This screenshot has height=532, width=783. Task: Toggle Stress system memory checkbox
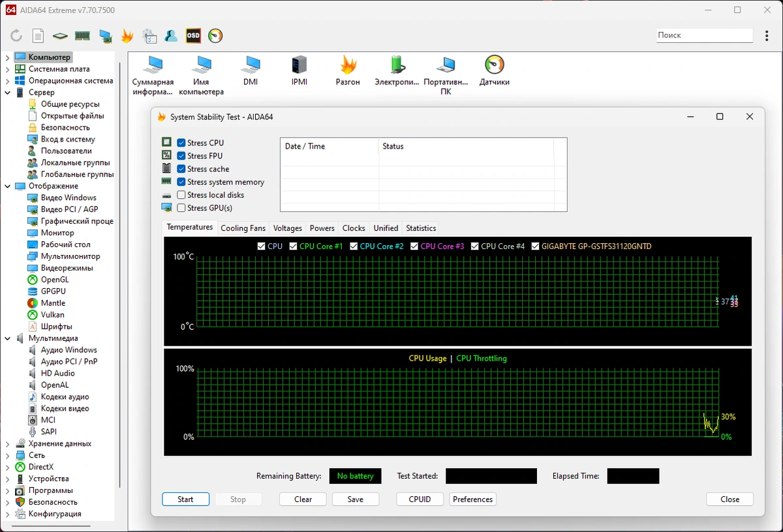pyautogui.click(x=181, y=182)
